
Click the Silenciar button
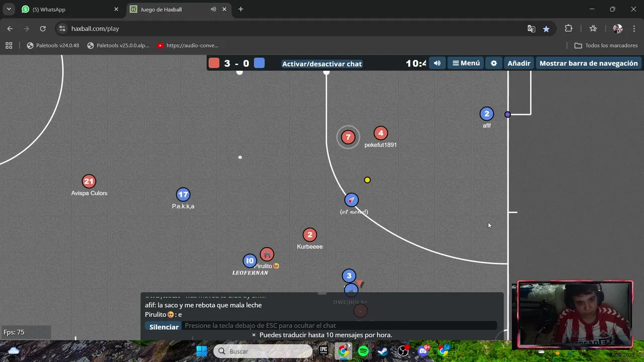click(164, 327)
